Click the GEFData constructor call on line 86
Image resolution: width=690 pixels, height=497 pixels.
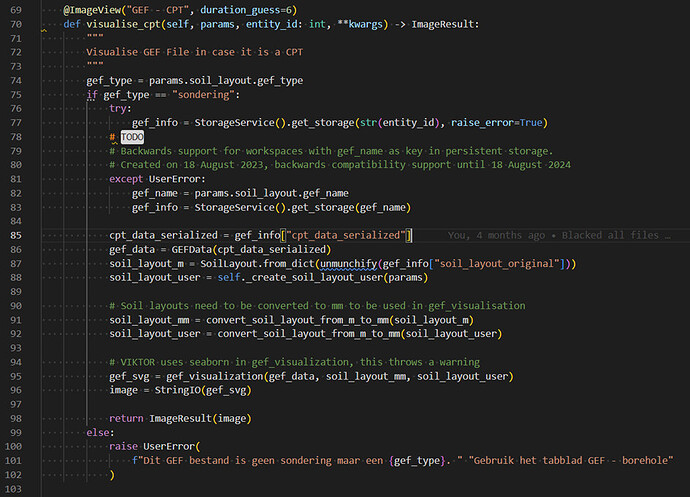point(251,250)
